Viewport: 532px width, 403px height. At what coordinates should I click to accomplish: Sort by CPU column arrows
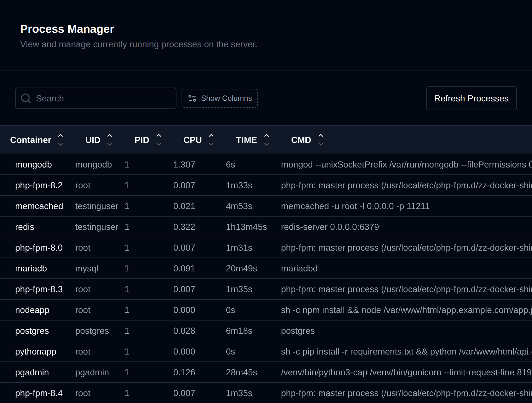pyautogui.click(x=211, y=140)
